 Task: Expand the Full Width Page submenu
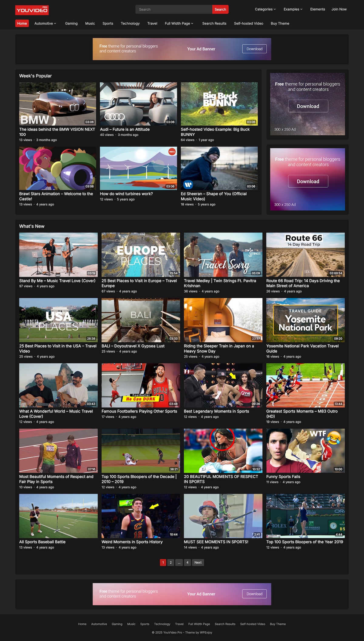(179, 23)
